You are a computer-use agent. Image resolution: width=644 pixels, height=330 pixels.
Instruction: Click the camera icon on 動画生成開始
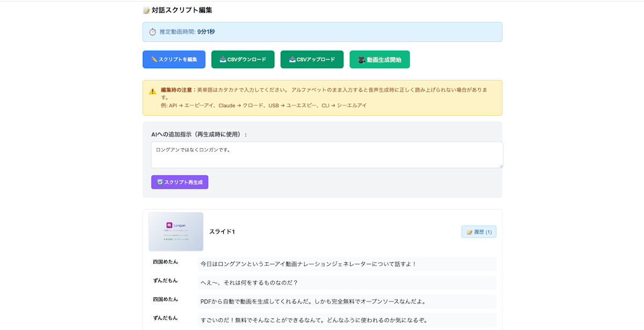362,60
